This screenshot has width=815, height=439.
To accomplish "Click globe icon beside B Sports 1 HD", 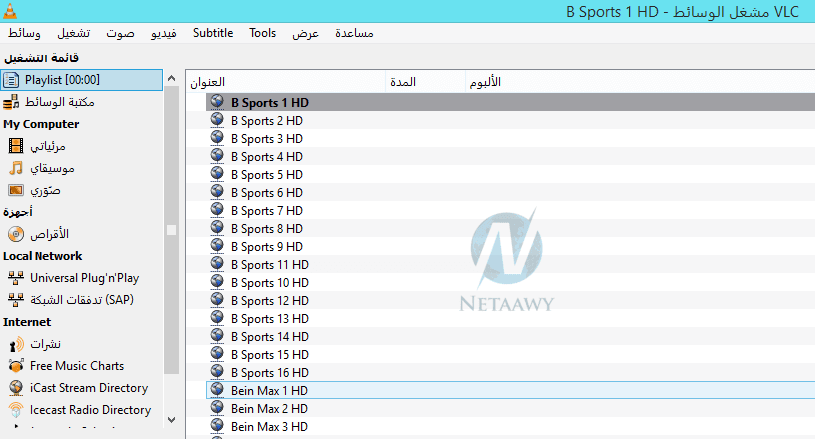I will point(217,102).
